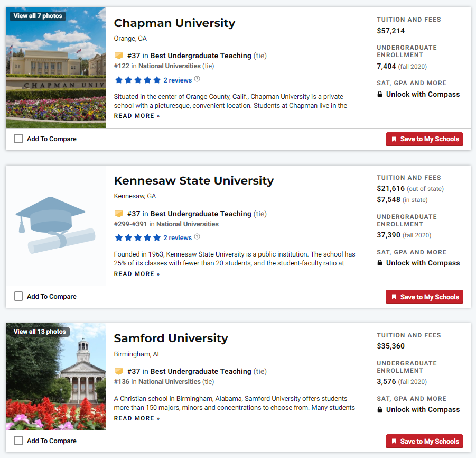Click help icon next to Chapman's reviews

coord(197,79)
